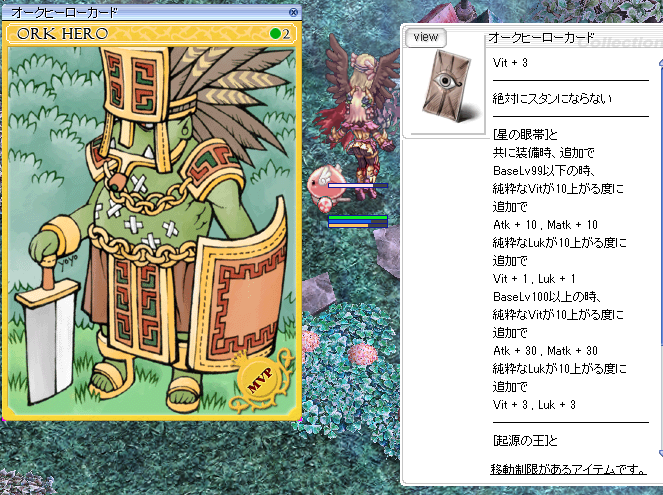The width and height of the screenshot is (663, 495).
Task: Click the card illustration window title bar
Action: (x=140, y=12)
